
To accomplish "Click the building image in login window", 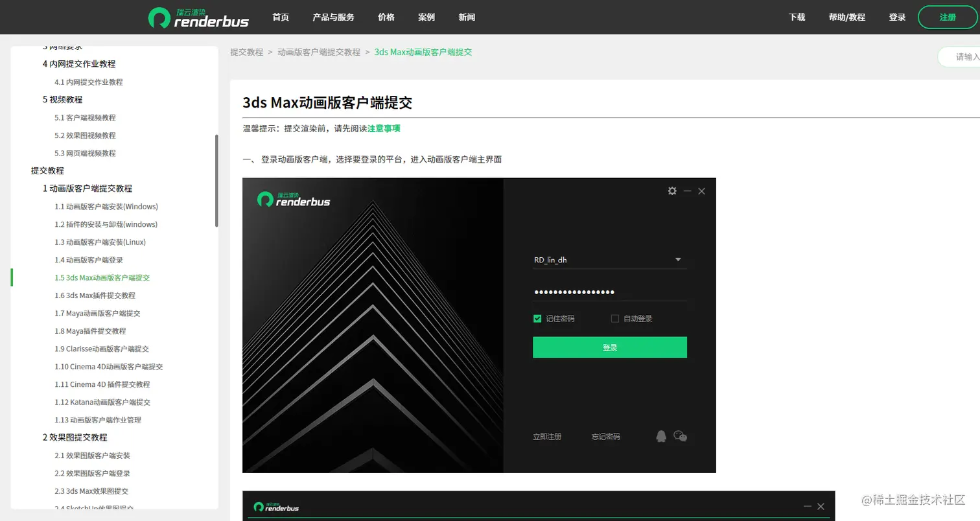I will [373, 325].
